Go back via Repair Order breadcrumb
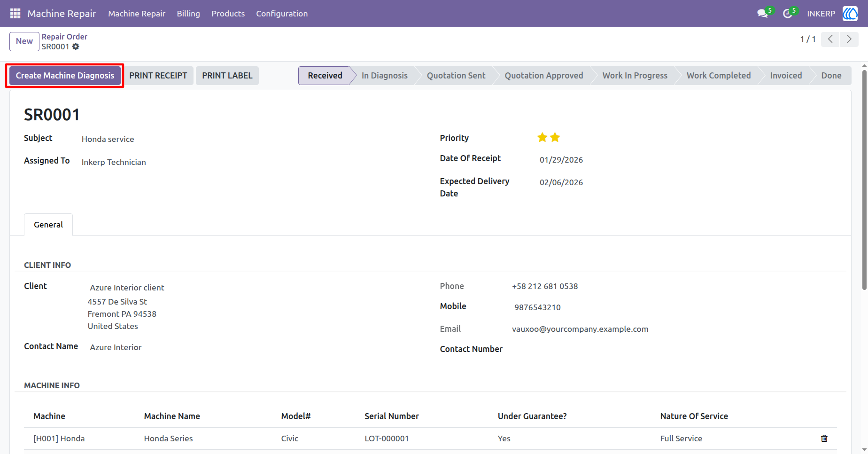The width and height of the screenshot is (868, 454). pos(64,37)
